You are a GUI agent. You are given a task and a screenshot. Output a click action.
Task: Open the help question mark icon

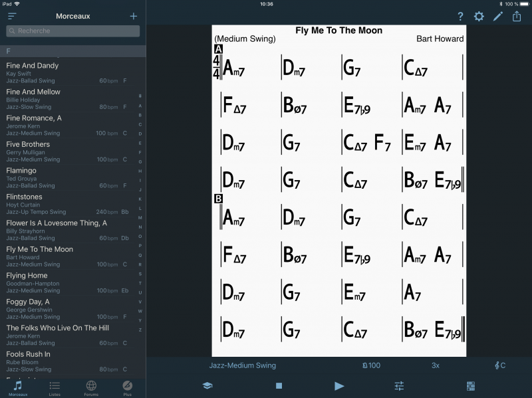pyautogui.click(x=460, y=17)
